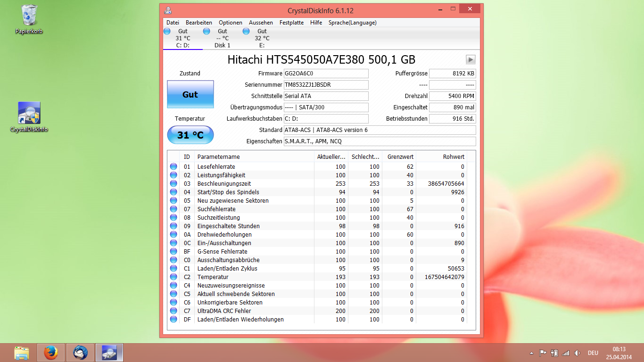Click status orb of Neu zugewiesene Sektoren

[173, 200]
